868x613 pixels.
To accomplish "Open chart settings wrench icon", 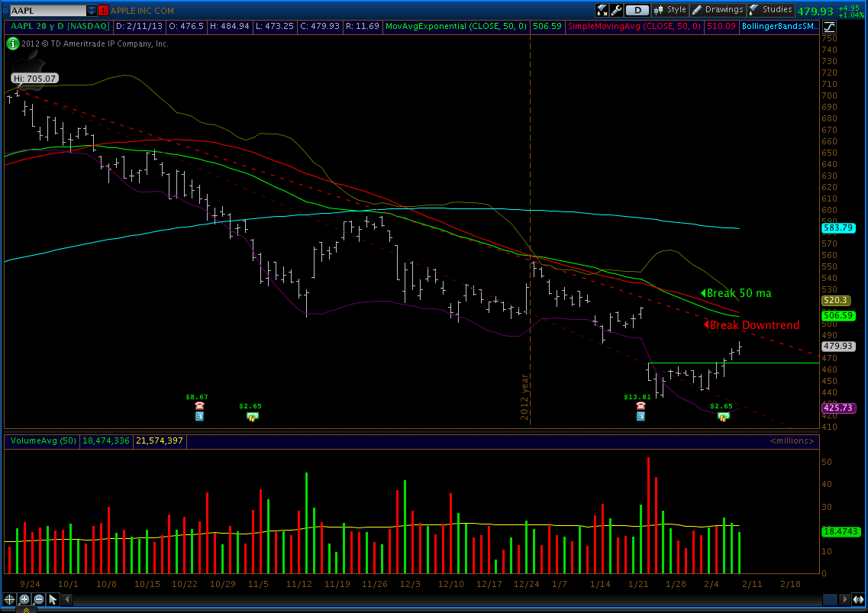I will coord(616,10).
